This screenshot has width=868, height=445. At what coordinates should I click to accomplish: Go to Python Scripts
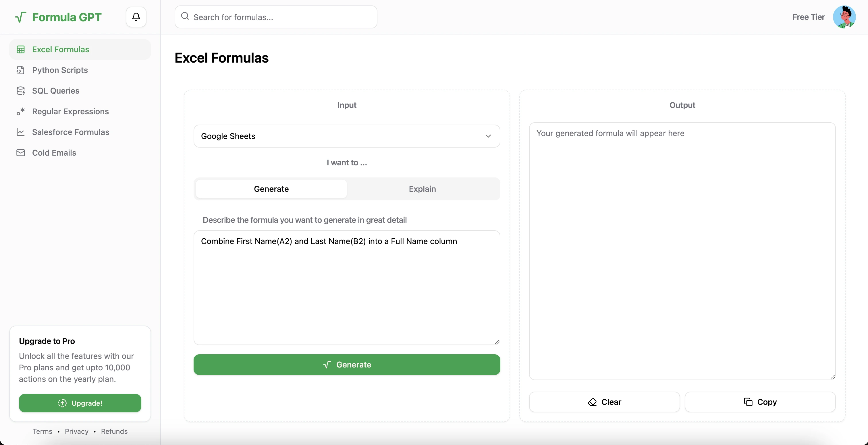coord(80,70)
